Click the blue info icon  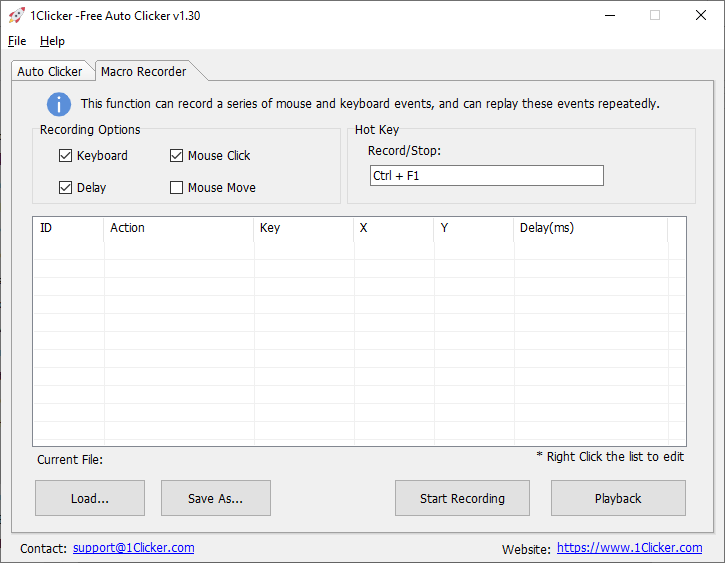pyautogui.click(x=59, y=104)
